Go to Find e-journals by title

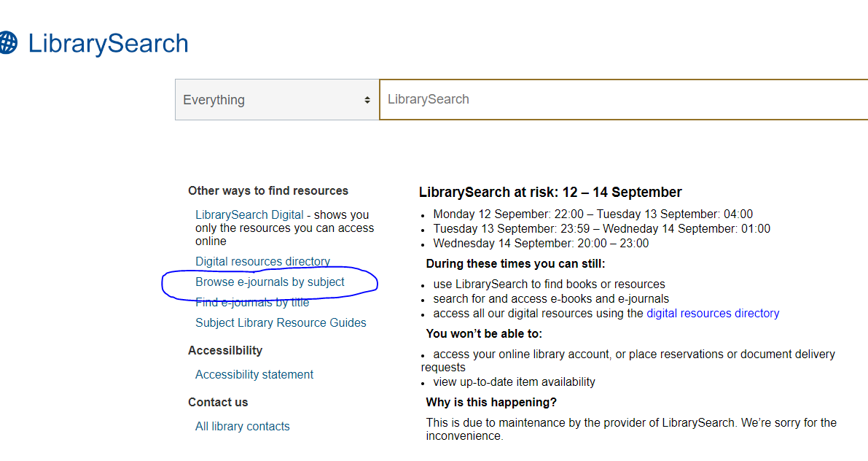252,303
